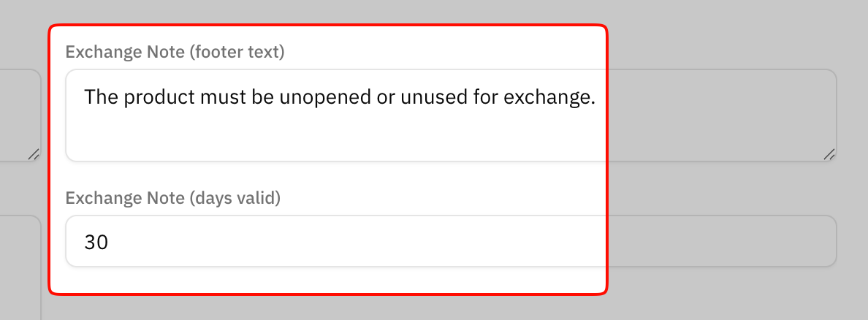Click the value "30" in days valid
The image size is (868, 320).
96,242
